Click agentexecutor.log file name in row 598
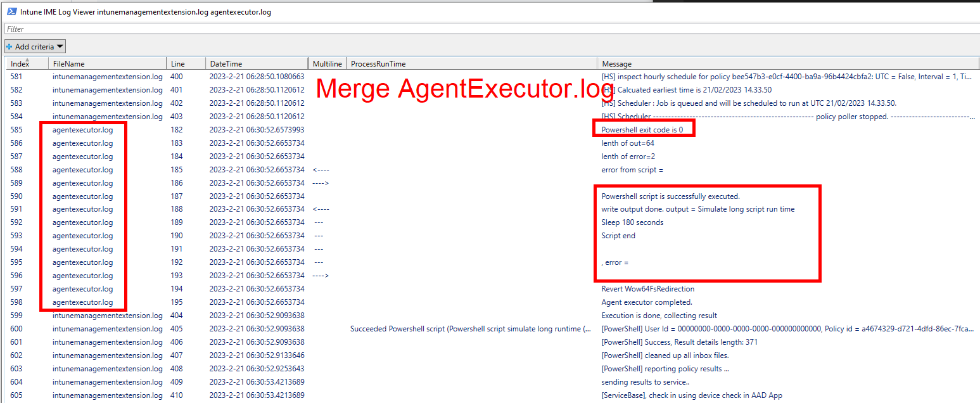 (x=82, y=302)
